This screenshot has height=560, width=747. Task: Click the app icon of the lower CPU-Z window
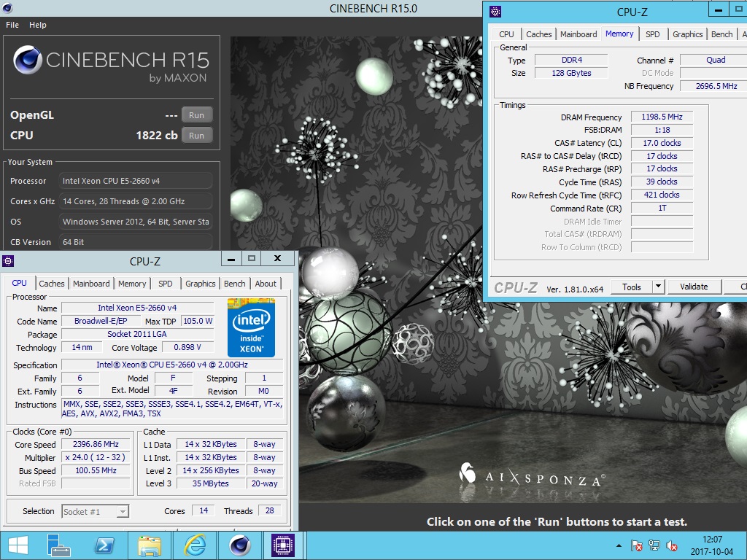[x=7, y=260]
